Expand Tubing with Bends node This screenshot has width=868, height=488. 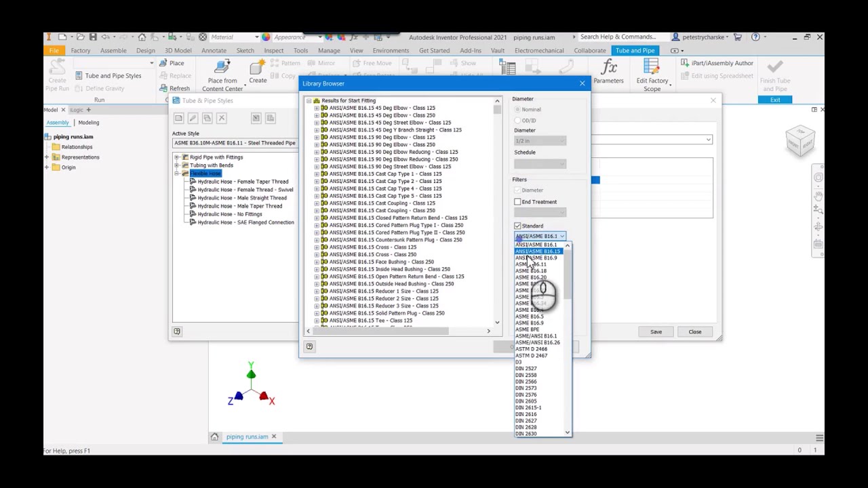(x=176, y=165)
